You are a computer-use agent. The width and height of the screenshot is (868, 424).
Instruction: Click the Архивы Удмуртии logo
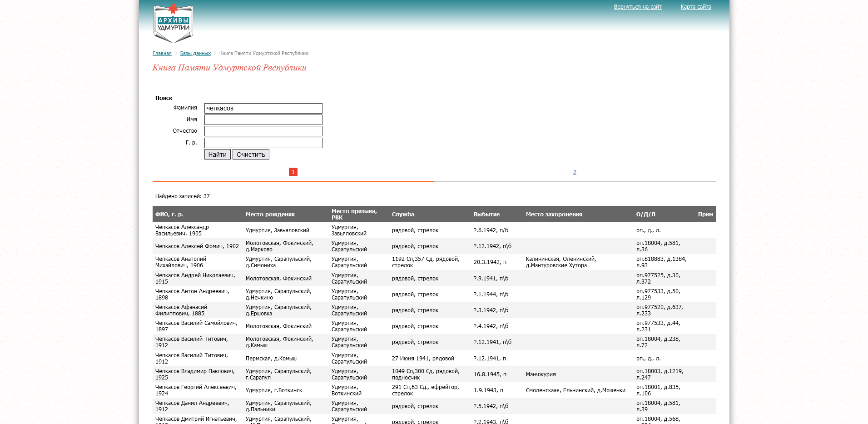point(173,23)
